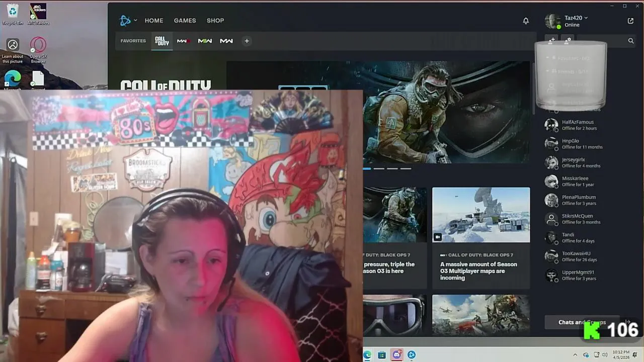Click the main page vertical scrollbar
This screenshot has width=644, height=362.
[533, 88]
